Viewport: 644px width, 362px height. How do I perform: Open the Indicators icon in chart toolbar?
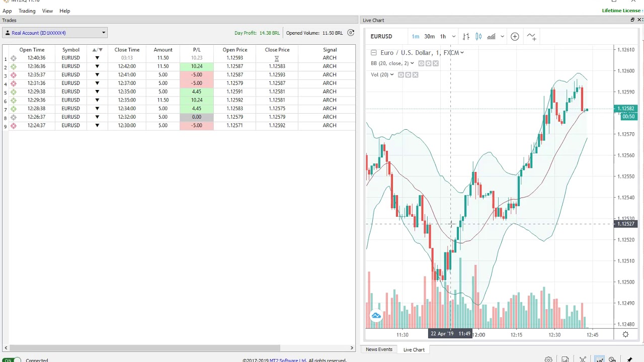pyautogui.click(x=532, y=36)
